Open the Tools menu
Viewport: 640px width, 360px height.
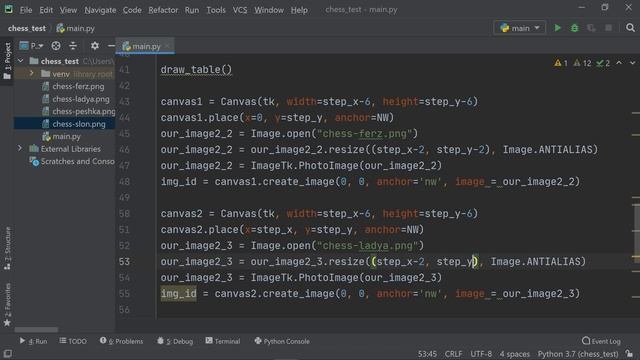pyautogui.click(x=216, y=10)
